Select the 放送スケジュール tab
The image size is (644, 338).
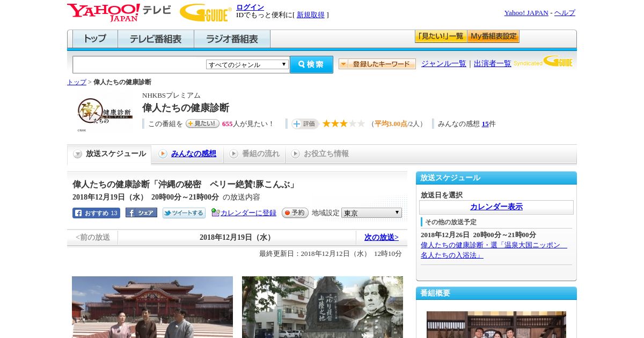point(109,154)
